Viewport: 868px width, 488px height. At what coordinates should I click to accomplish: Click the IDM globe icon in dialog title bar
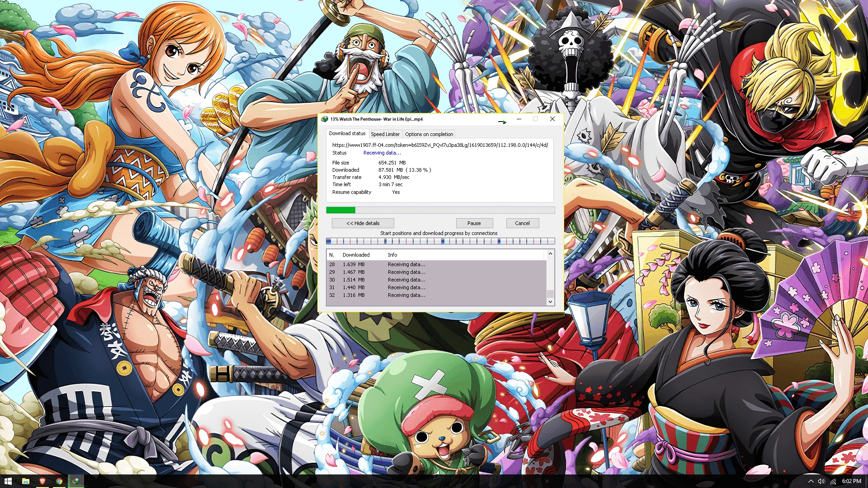tap(324, 119)
